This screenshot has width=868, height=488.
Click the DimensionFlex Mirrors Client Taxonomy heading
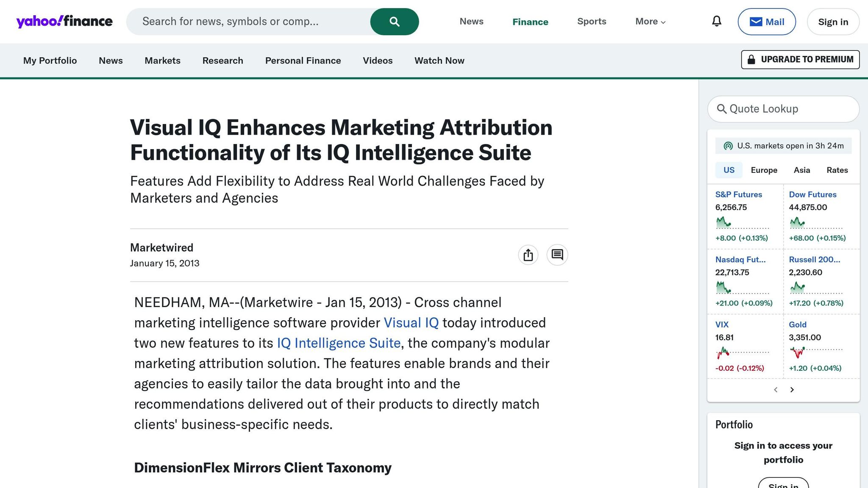pos(263,468)
